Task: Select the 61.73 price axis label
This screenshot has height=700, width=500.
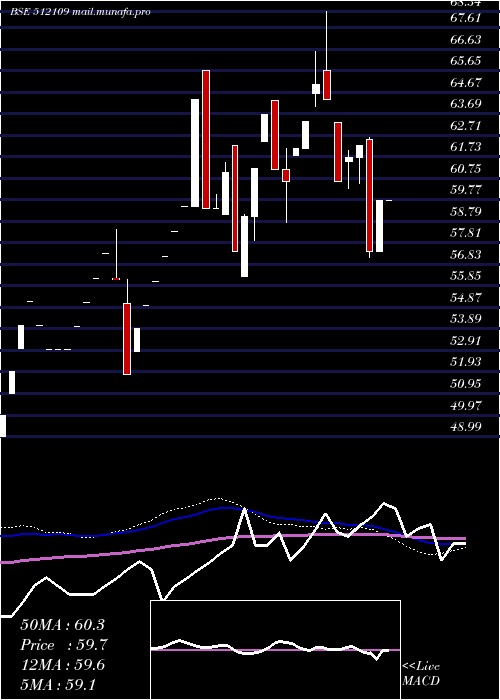Action: click(x=466, y=147)
